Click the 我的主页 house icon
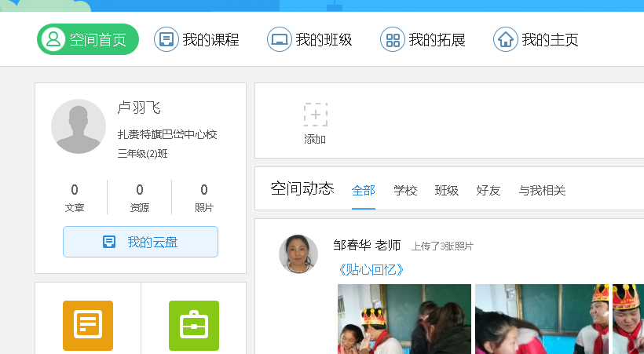 click(x=506, y=39)
